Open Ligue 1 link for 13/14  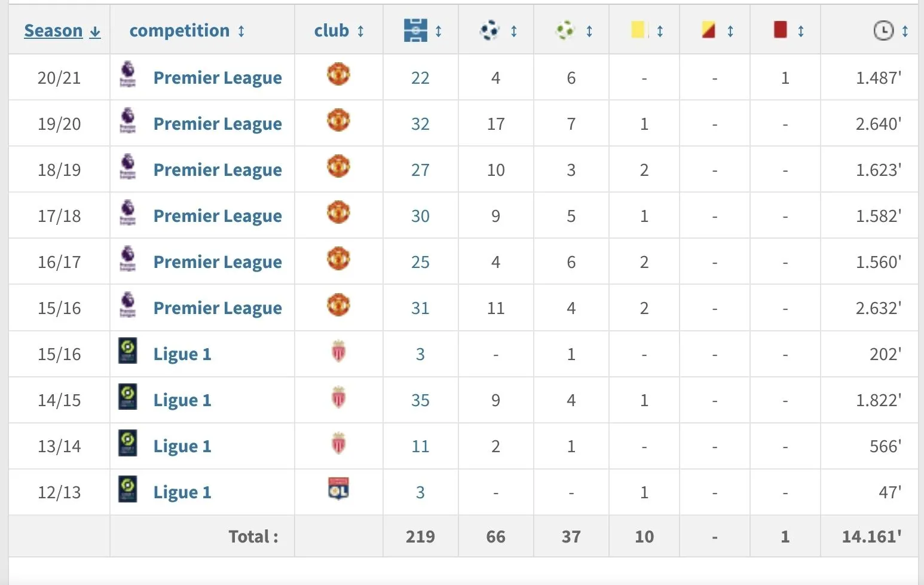[182, 446]
